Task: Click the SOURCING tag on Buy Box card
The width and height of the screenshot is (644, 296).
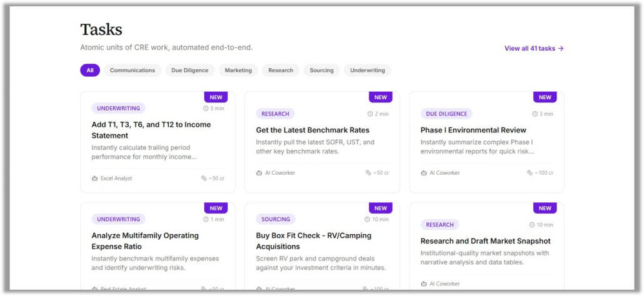Action: coord(276,219)
